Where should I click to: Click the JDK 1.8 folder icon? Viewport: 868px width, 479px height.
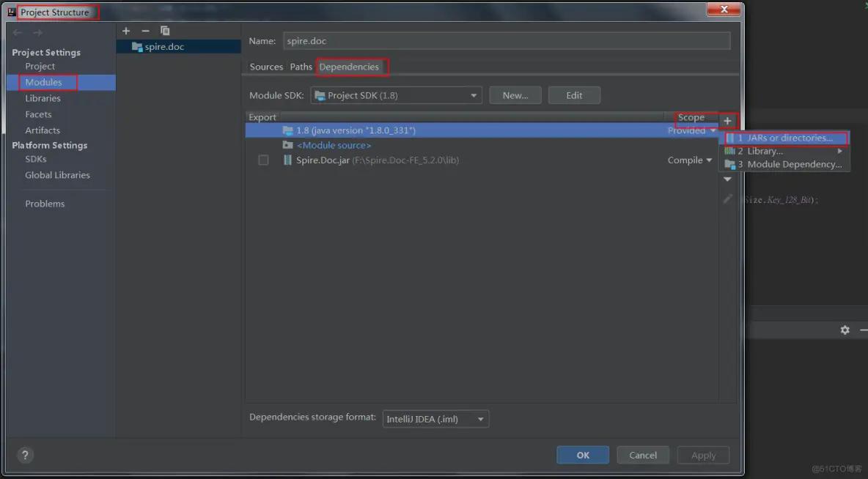287,130
